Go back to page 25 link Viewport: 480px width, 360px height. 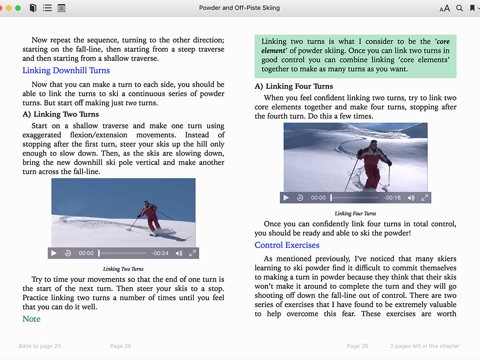pos(40,346)
